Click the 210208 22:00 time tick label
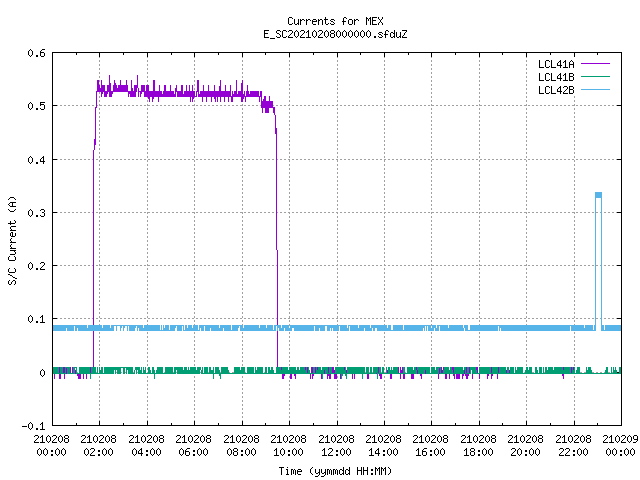640x480 pixels. 573,446
